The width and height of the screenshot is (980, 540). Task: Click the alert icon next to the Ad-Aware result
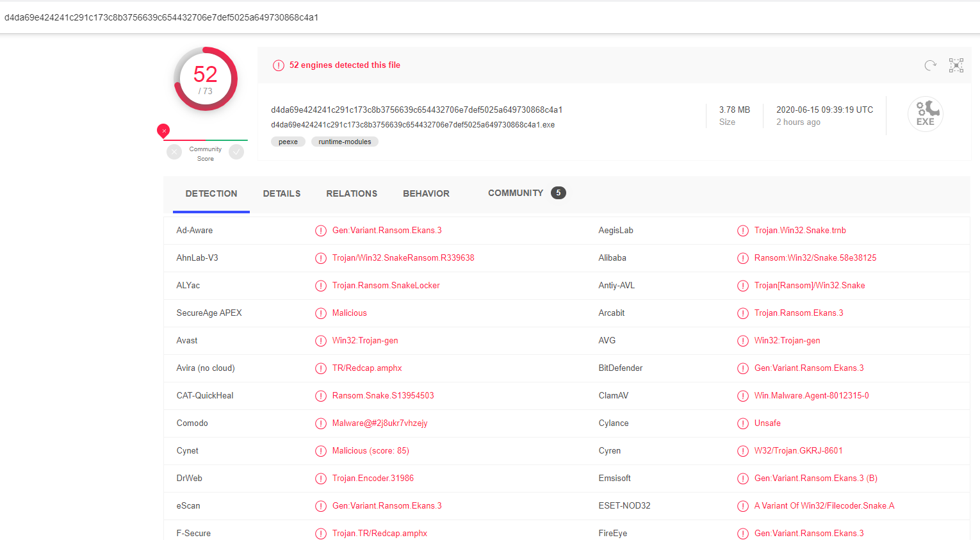point(321,231)
